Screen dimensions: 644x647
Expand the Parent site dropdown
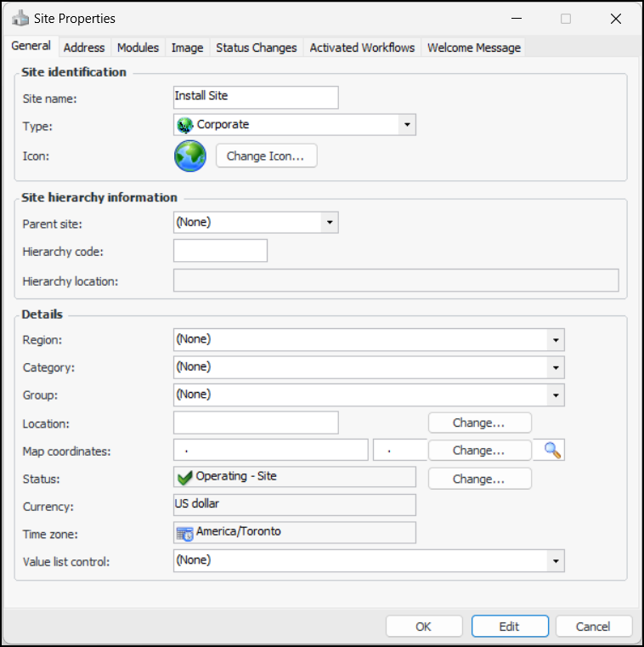pyautogui.click(x=330, y=223)
